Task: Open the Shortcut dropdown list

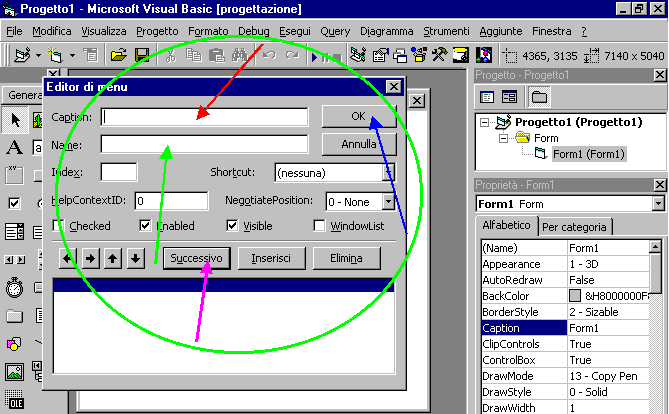Action: [x=388, y=173]
